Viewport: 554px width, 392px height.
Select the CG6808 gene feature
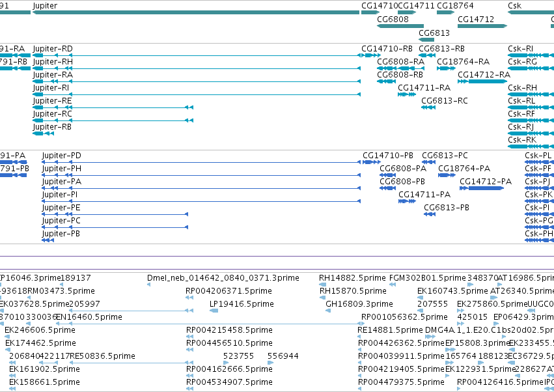[x=400, y=26]
